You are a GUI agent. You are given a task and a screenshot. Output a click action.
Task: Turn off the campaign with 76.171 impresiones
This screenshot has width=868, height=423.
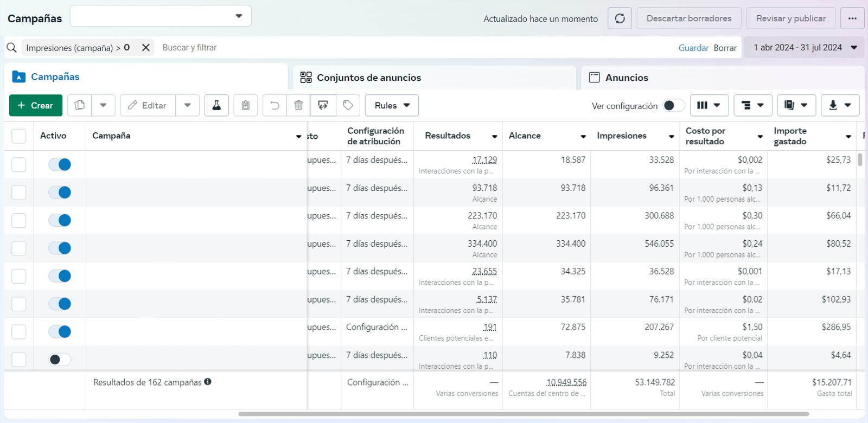click(x=60, y=304)
